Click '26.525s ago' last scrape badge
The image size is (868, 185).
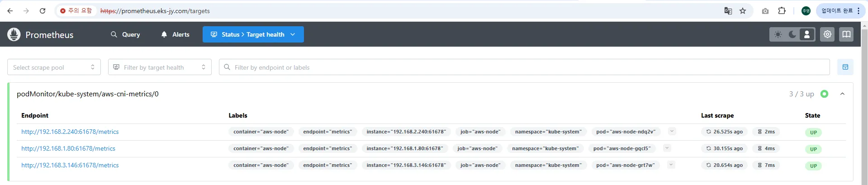pyautogui.click(x=724, y=132)
